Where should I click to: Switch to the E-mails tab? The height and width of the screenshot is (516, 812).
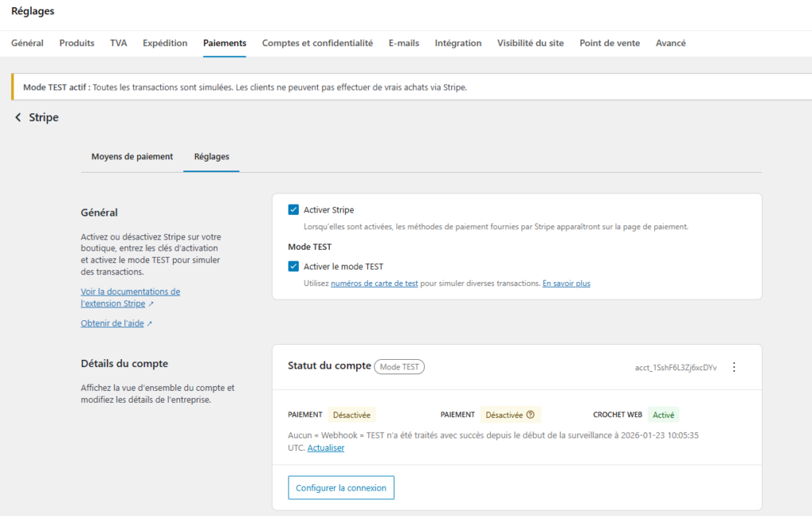point(404,43)
